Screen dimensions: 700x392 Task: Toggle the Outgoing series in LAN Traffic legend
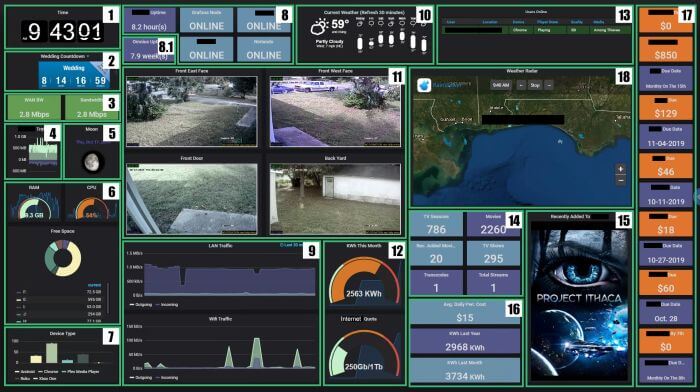click(x=141, y=304)
